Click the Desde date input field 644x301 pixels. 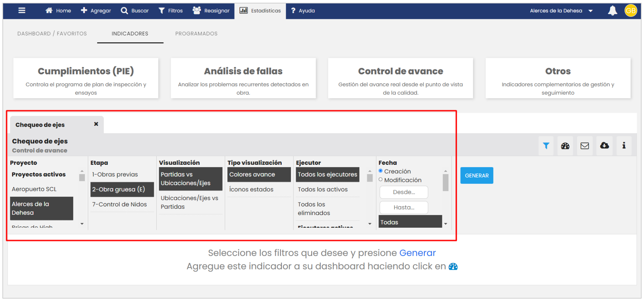[x=404, y=192]
